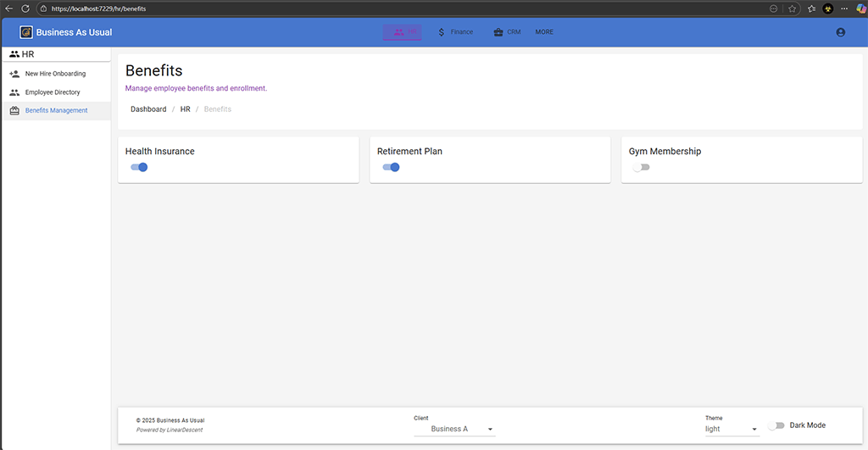
Task: Click the Benefits Management gift card icon
Action: 14,111
